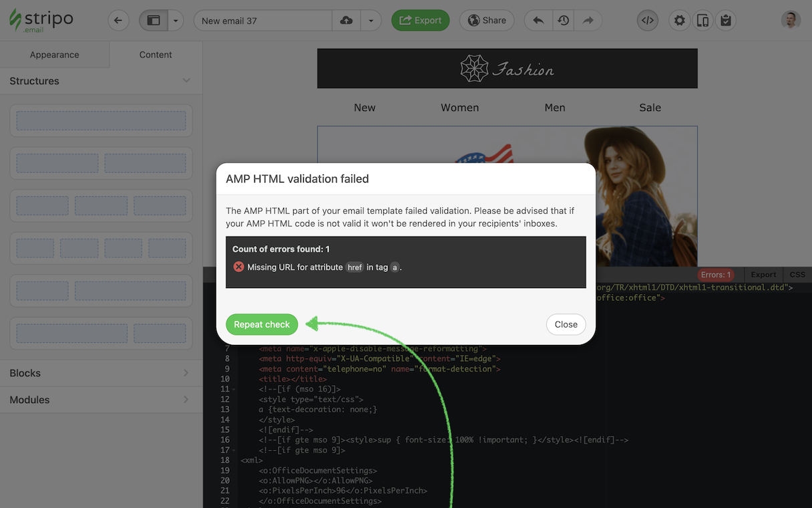The image size is (812, 508).
Task: Open dropdown next to layout view button
Action: click(176, 20)
